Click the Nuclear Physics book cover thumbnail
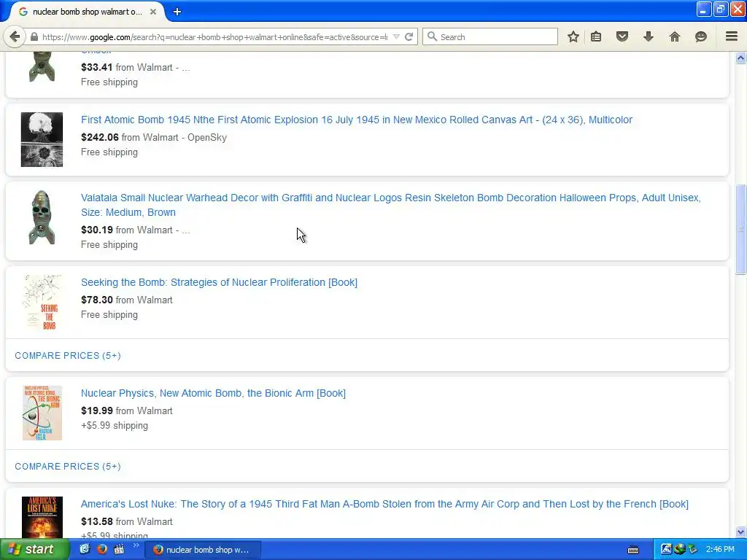 pos(42,413)
